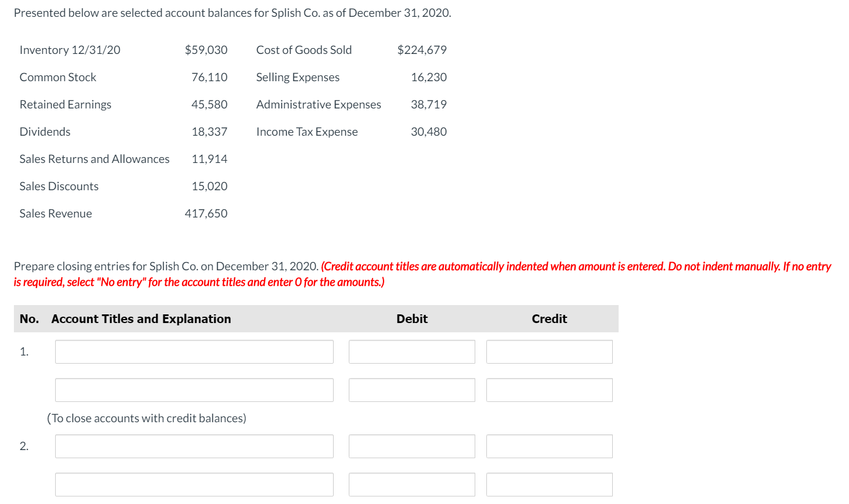Select the Debit column header

pyautogui.click(x=411, y=318)
